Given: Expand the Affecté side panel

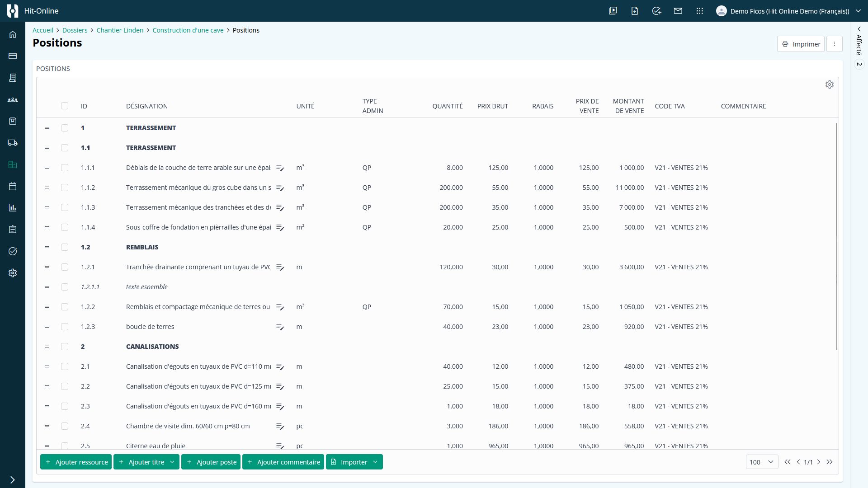Looking at the screenshot, I should (x=859, y=29).
